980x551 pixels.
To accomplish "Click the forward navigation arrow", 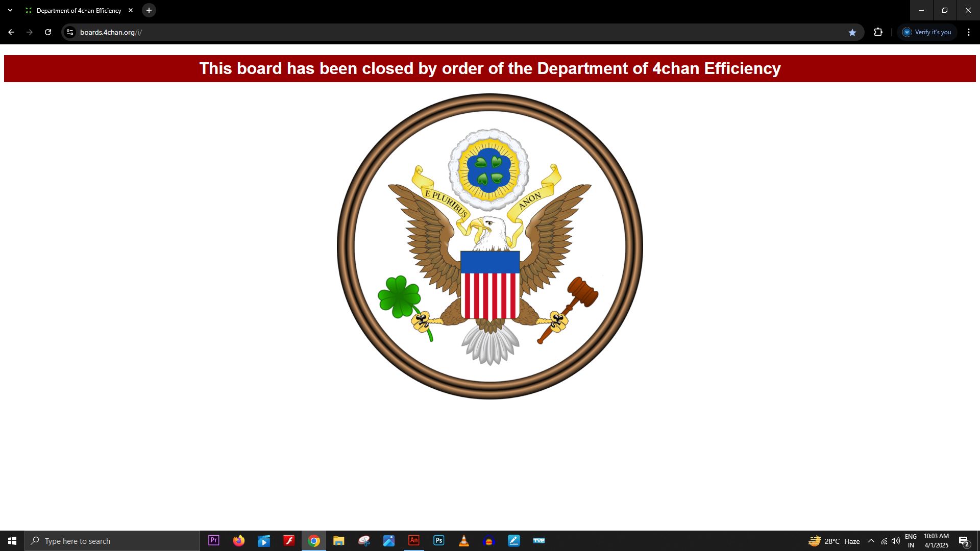I will tap(30, 32).
